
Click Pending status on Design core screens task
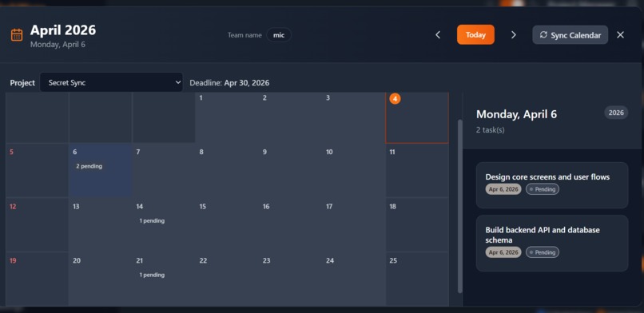[x=543, y=189]
